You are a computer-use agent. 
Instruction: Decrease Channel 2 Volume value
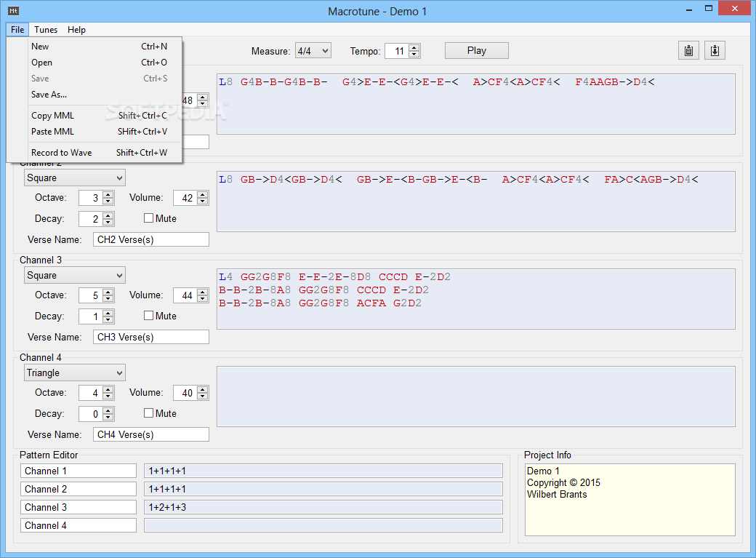coord(203,202)
